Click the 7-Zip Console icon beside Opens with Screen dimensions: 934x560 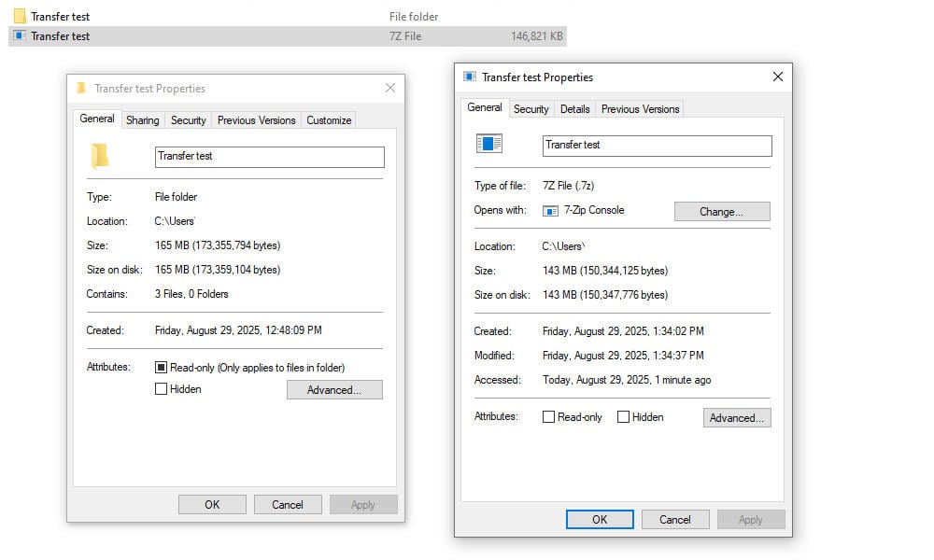[550, 211]
